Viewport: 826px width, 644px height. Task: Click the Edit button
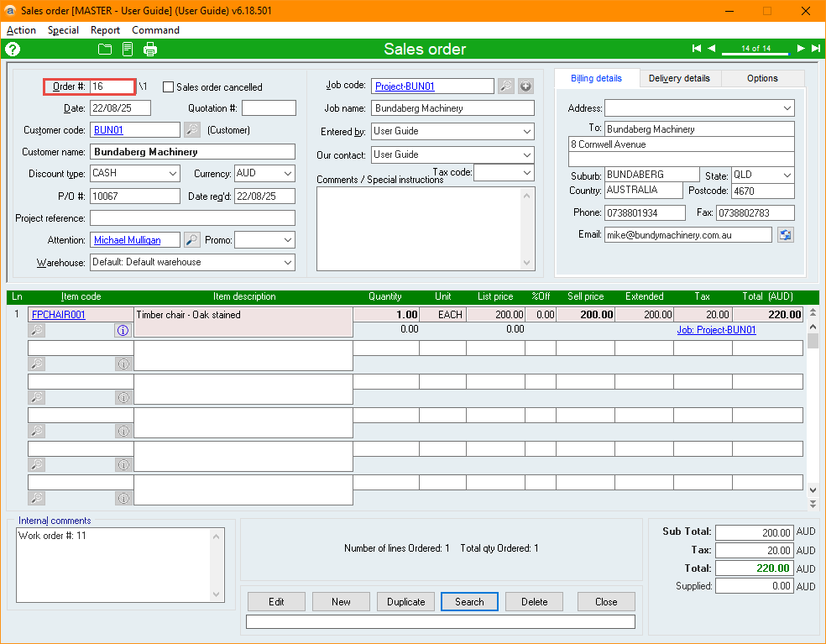[x=276, y=602]
